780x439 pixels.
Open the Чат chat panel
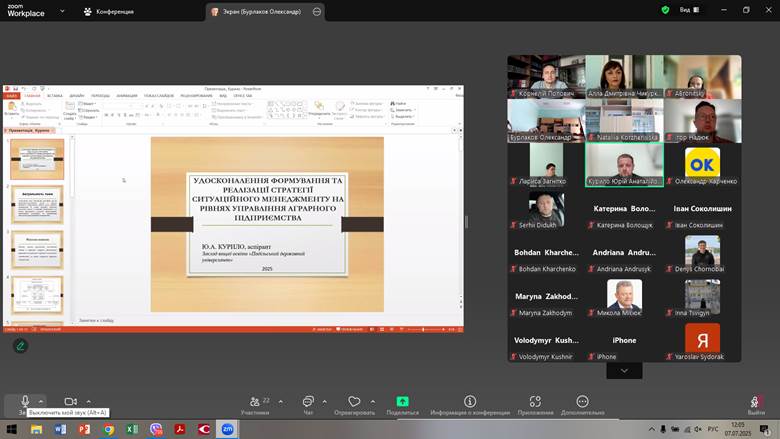coord(308,404)
